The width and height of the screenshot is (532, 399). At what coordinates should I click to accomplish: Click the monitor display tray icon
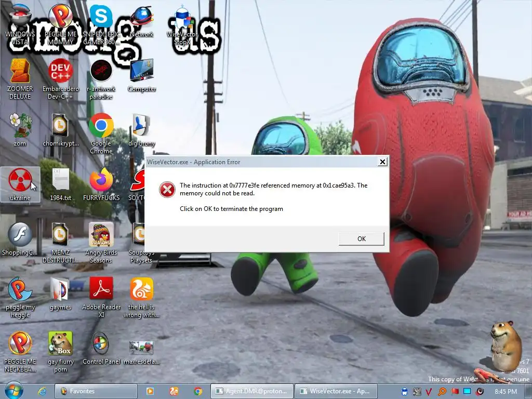[x=467, y=392]
